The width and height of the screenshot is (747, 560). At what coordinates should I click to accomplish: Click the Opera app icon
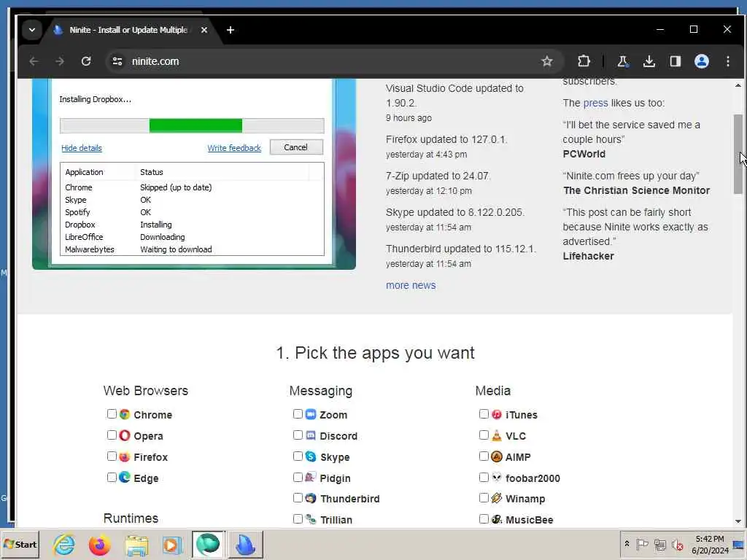pos(125,435)
